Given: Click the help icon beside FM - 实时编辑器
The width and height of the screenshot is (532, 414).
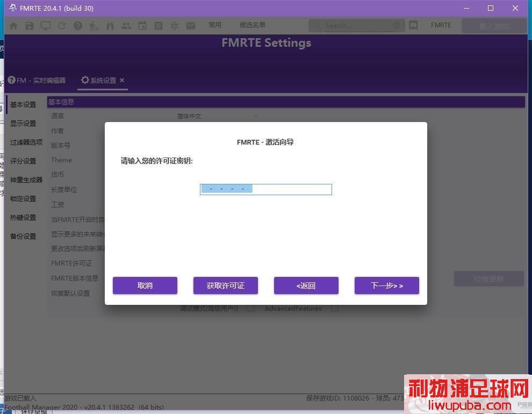Looking at the screenshot, I should pos(11,80).
